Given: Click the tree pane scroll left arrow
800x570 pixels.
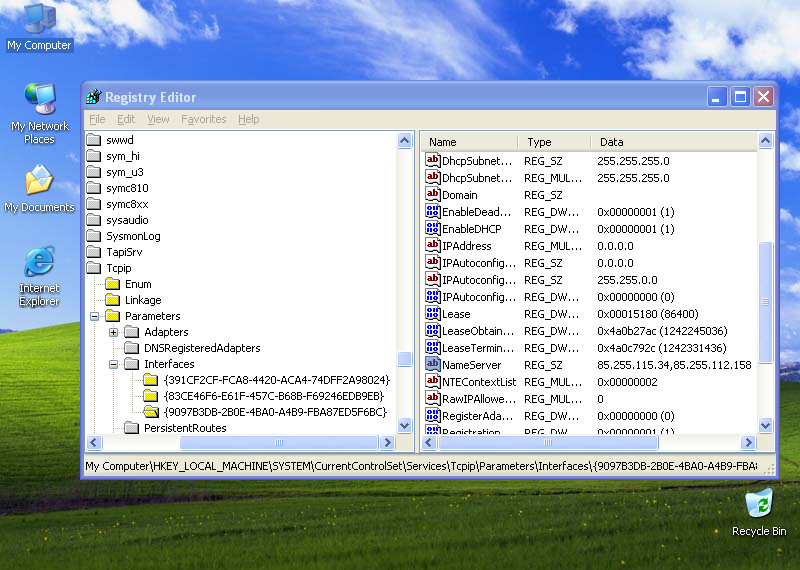Looking at the screenshot, I should tap(94, 442).
